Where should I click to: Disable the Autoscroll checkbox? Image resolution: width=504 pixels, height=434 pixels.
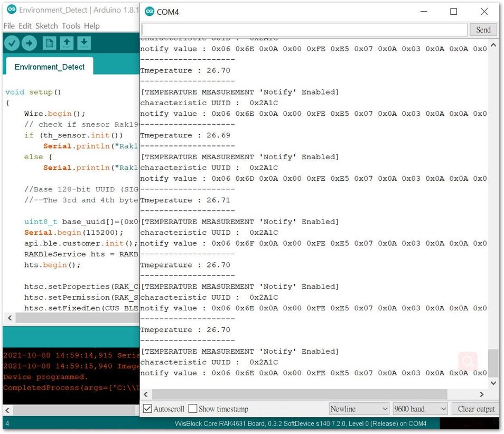pyautogui.click(x=147, y=409)
